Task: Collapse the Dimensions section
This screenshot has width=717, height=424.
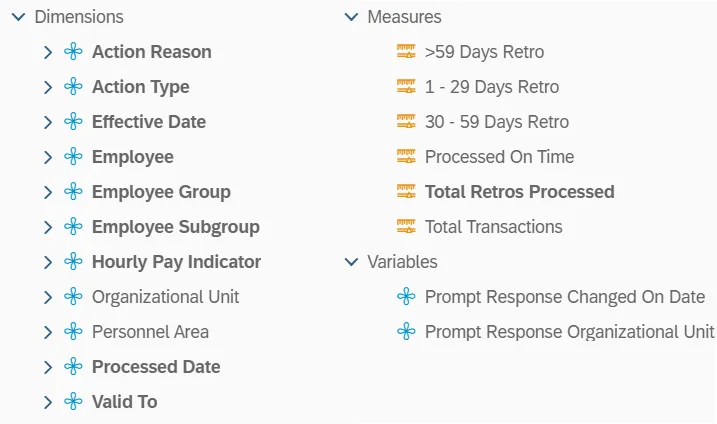Action: [x=18, y=17]
